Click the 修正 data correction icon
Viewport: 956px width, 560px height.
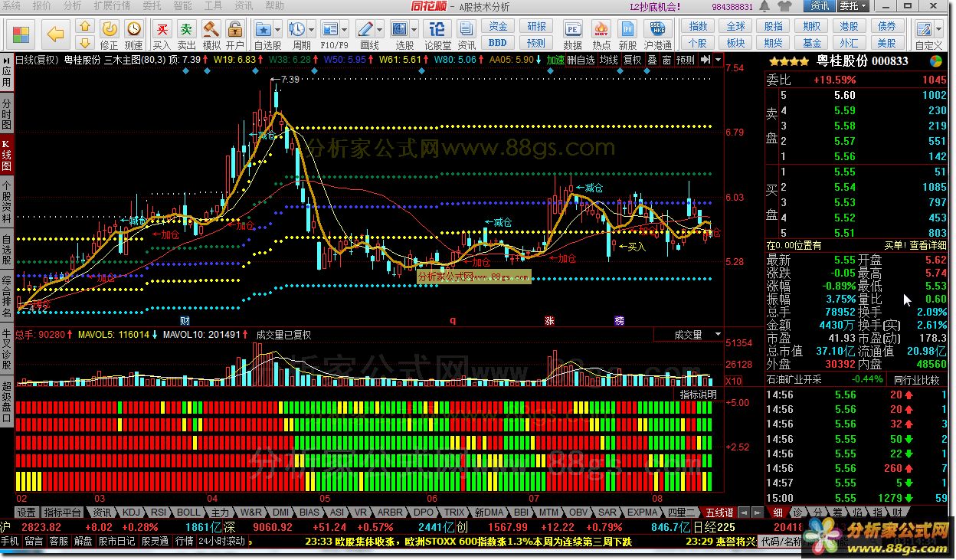click(x=110, y=29)
